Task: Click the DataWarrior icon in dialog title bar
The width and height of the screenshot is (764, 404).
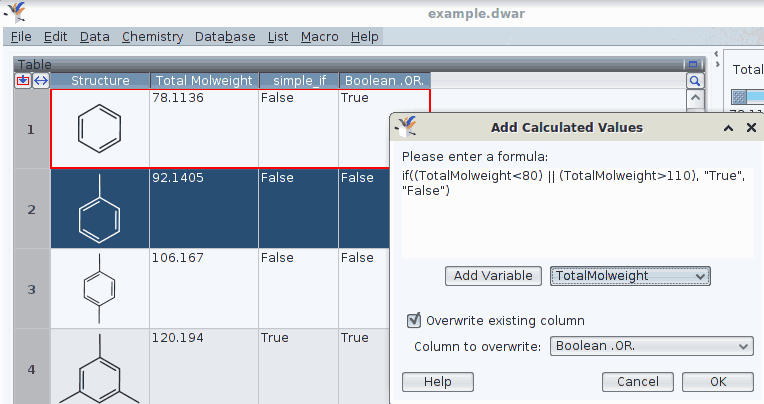Action: [x=405, y=127]
